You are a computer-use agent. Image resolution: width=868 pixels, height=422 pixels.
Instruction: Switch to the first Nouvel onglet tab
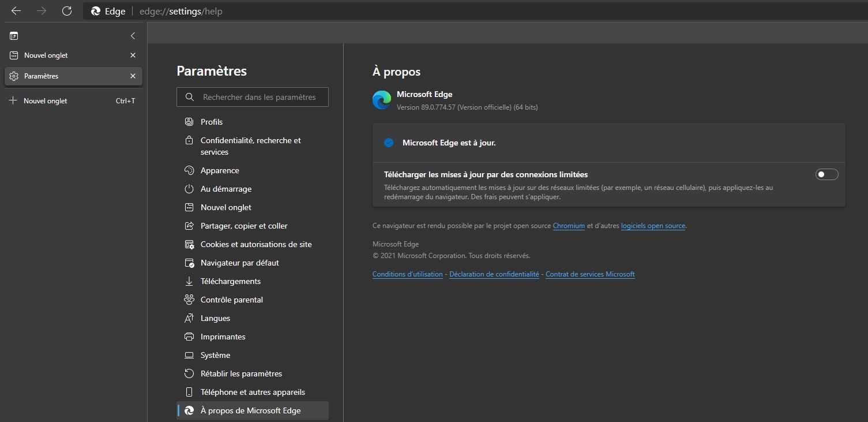pos(46,55)
